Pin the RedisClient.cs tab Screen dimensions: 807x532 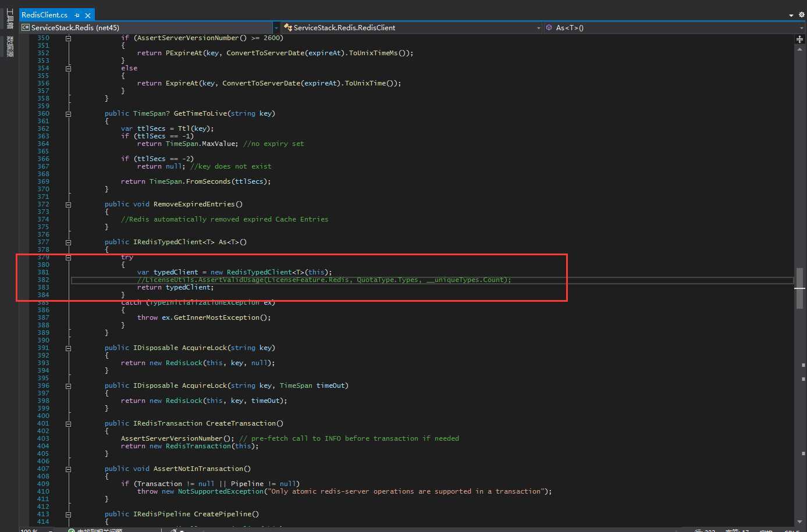coord(77,16)
